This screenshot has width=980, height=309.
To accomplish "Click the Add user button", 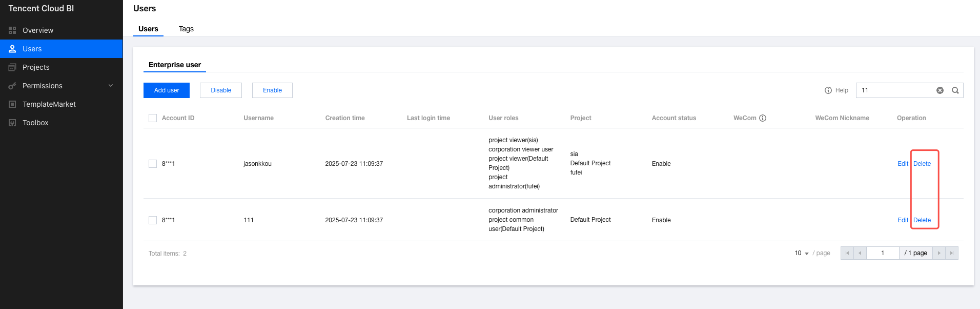I will 167,90.
